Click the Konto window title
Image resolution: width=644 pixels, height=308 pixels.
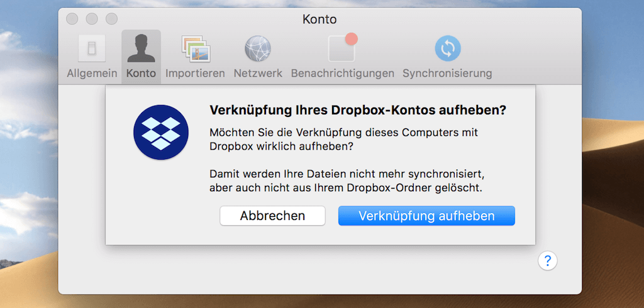coord(319,19)
